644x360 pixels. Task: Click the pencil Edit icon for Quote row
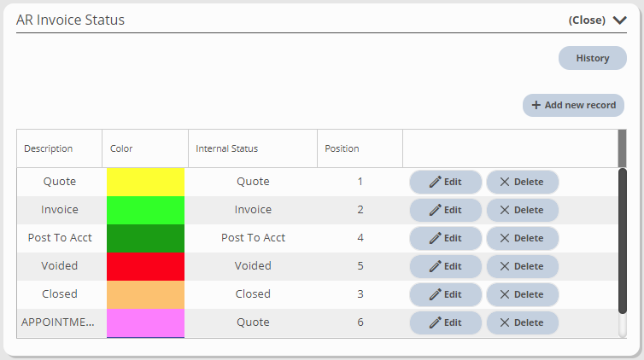point(435,182)
